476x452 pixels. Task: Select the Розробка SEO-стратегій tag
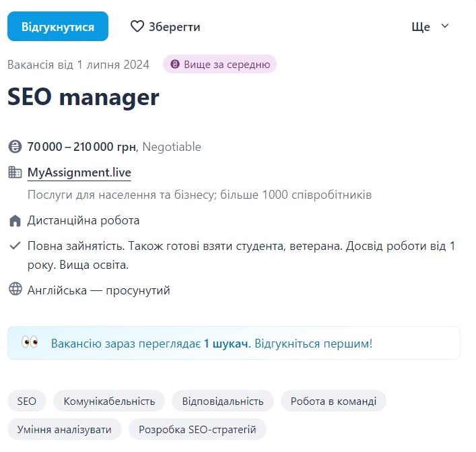pyautogui.click(x=197, y=429)
